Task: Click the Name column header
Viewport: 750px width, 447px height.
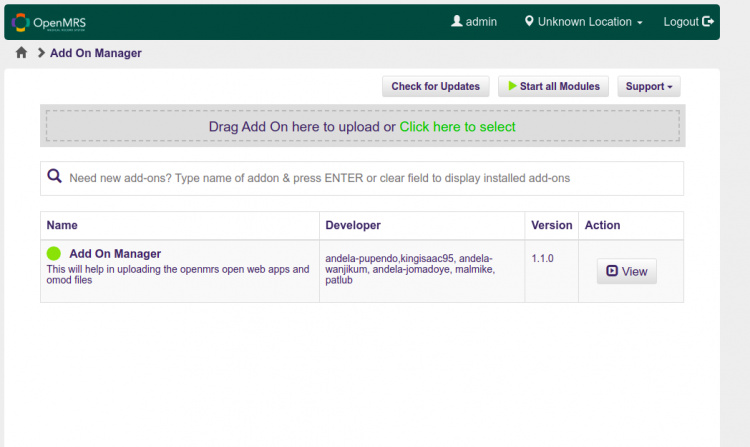Action: click(x=62, y=225)
